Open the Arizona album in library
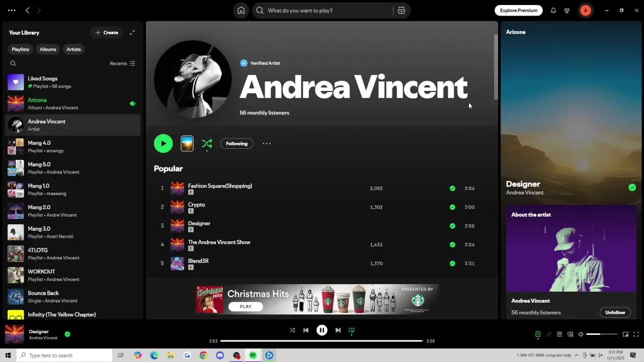This screenshot has width=644, height=362. (x=73, y=104)
